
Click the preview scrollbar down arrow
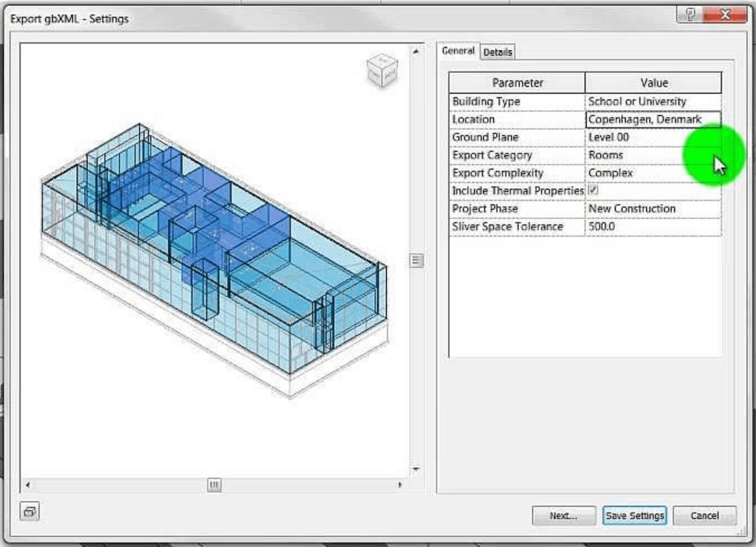(416, 468)
